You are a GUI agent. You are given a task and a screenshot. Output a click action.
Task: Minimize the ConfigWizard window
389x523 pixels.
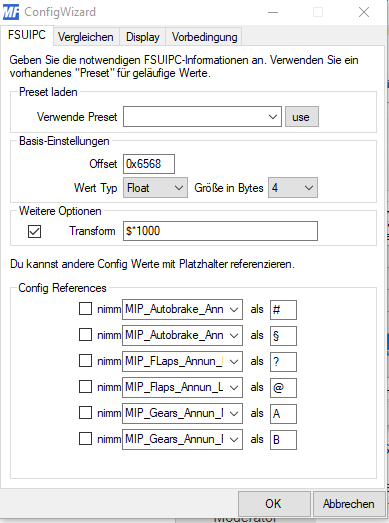coord(273,12)
